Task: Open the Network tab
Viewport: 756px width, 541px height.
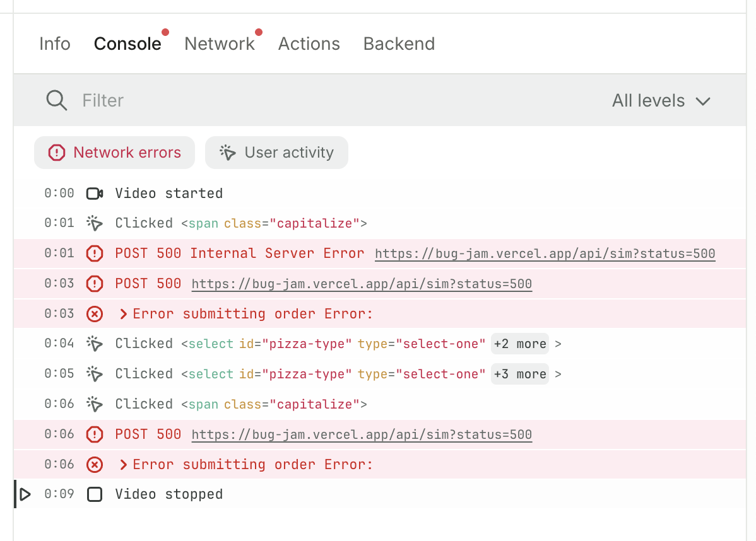Action: click(x=220, y=44)
